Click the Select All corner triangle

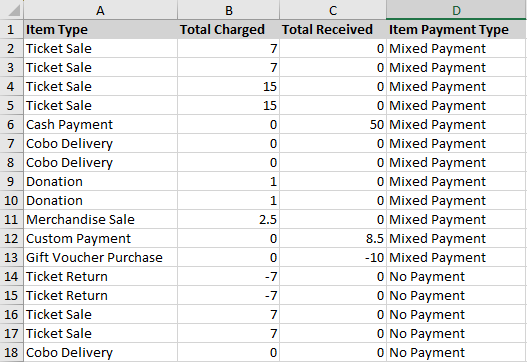pyautogui.click(x=12, y=10)
